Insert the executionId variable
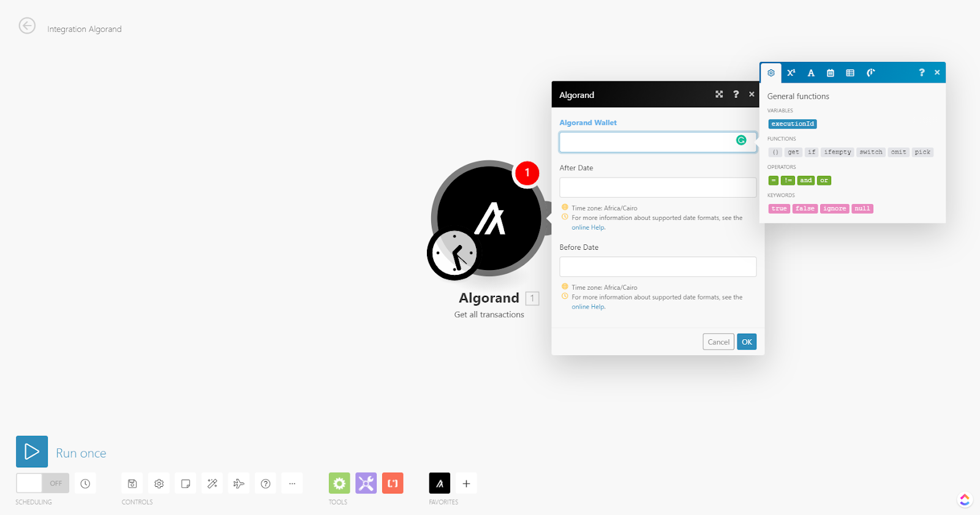 coord(793,124)
